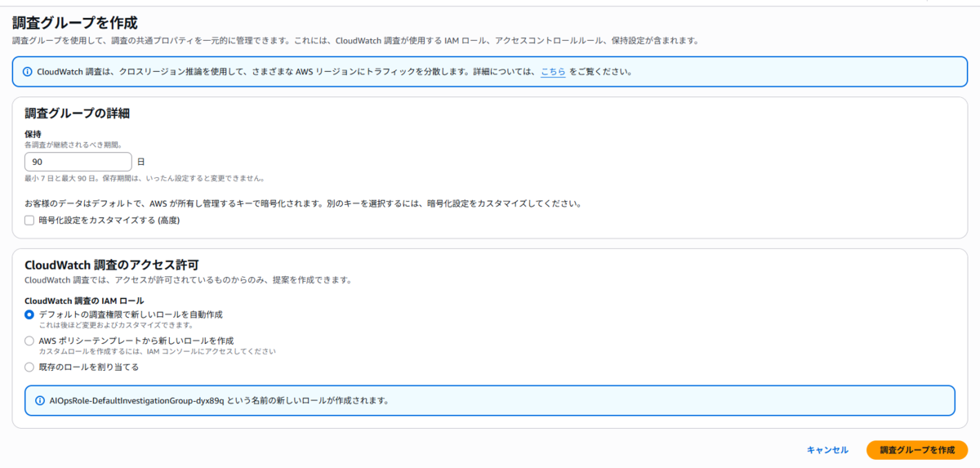The width and height of the screenshot is (980, 468).
Task: Click the 各調査が継続されるべき期間 description
Action: coord(73,145)
